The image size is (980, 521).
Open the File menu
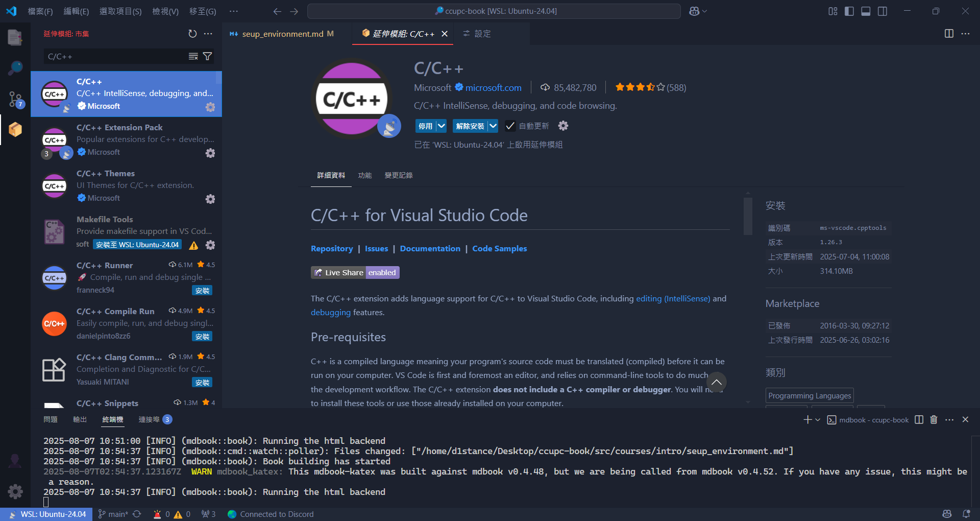click(x=40, y=11)
